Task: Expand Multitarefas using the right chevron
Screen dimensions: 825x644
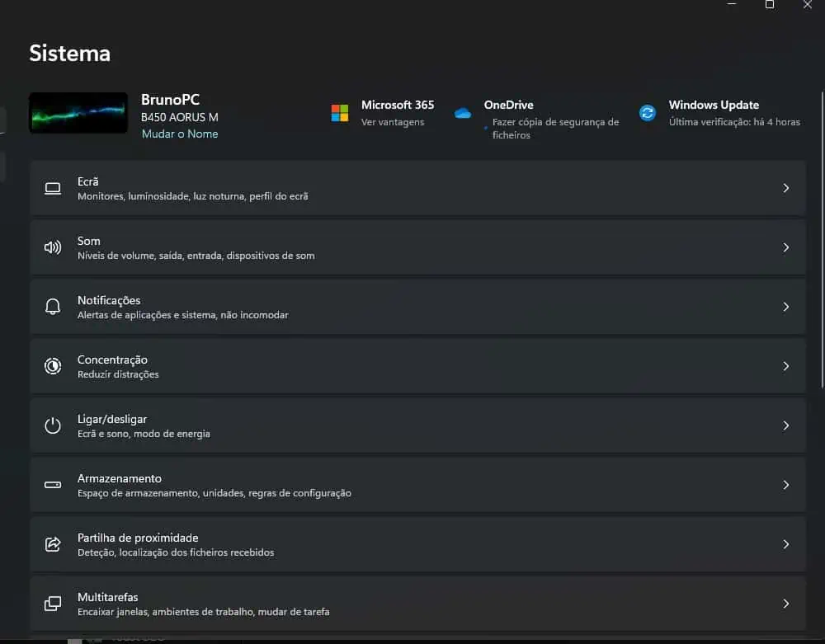Action: [x=785, y=604]
